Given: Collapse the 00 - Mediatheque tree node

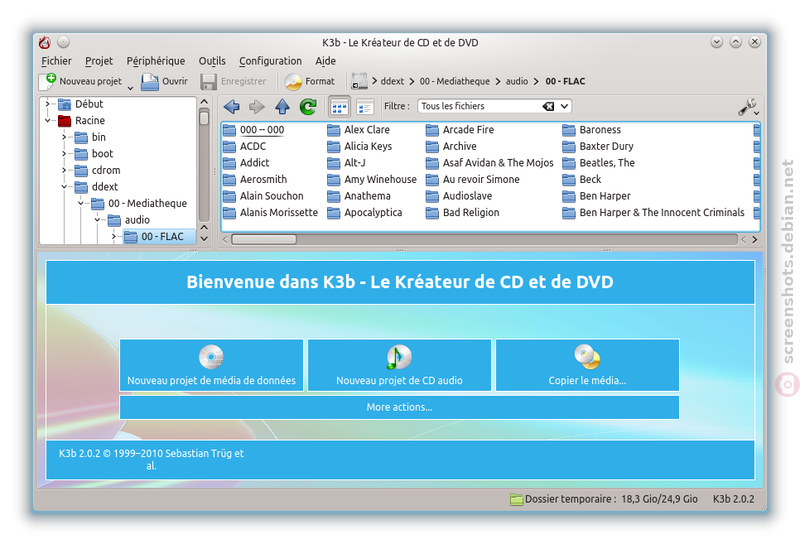Looking at the screenshot, I should [81, 204].
